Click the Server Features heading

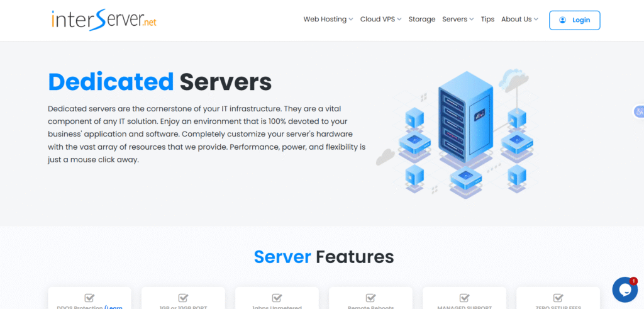pyautogui.click(x=324, y=257)
